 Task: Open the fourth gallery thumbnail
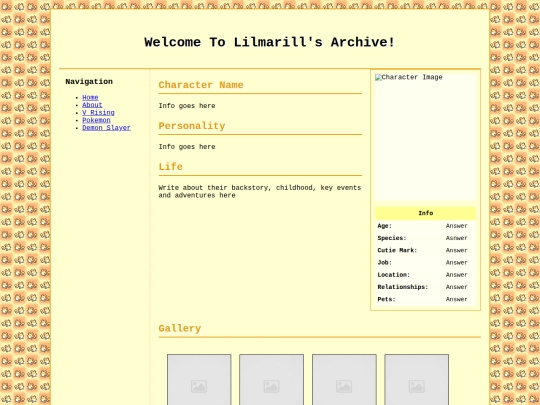pos(416,380)
